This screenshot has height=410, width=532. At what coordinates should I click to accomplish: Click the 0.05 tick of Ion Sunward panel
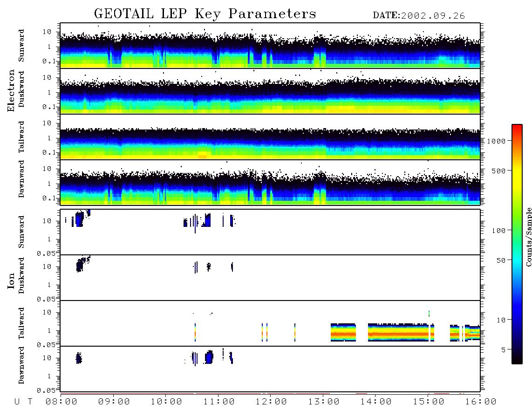(x=46, y=253)
